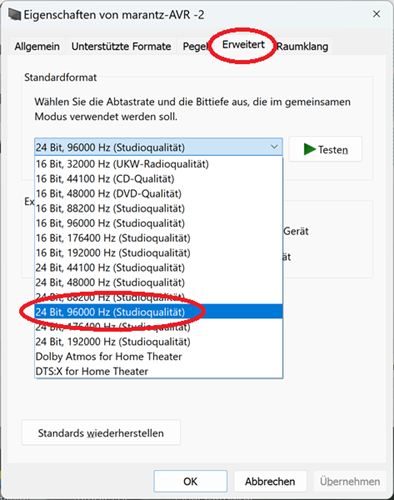Collapse the Standardformat combo box arrow
The width and height of the screenshot is (394, 500).
[x=274, y=147]
